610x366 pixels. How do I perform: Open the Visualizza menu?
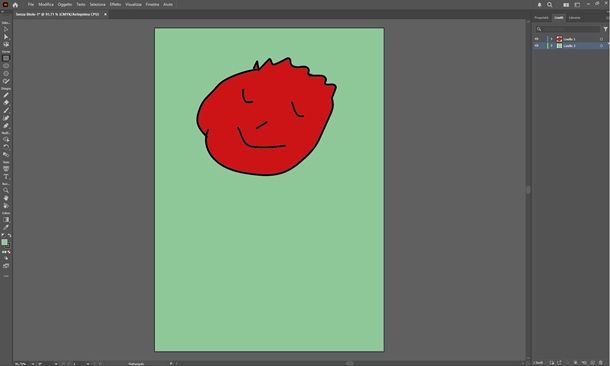pos(133,5)
